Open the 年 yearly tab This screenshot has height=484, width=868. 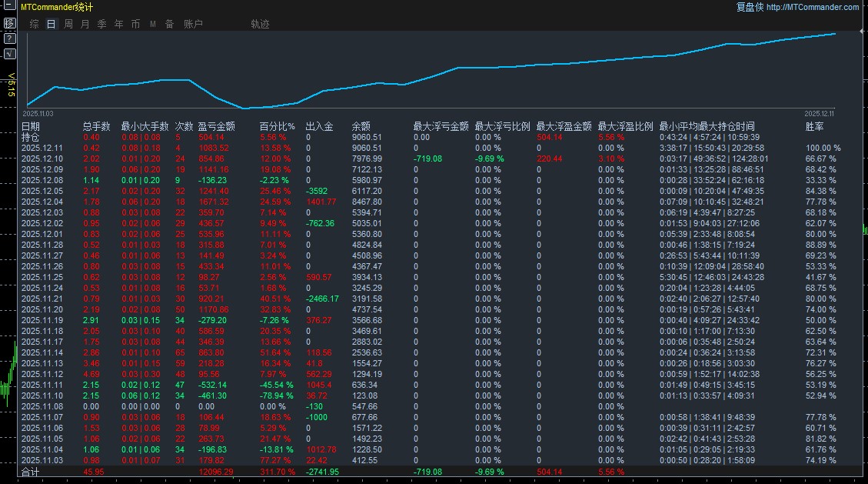click(x=118, y=24)
